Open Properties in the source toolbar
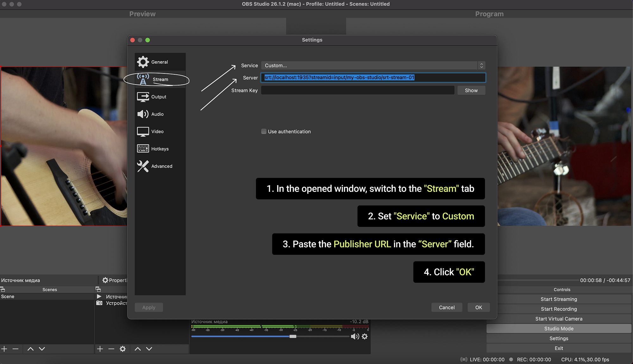This screenshot has width=633, height=364. click(x=114, y=280)
